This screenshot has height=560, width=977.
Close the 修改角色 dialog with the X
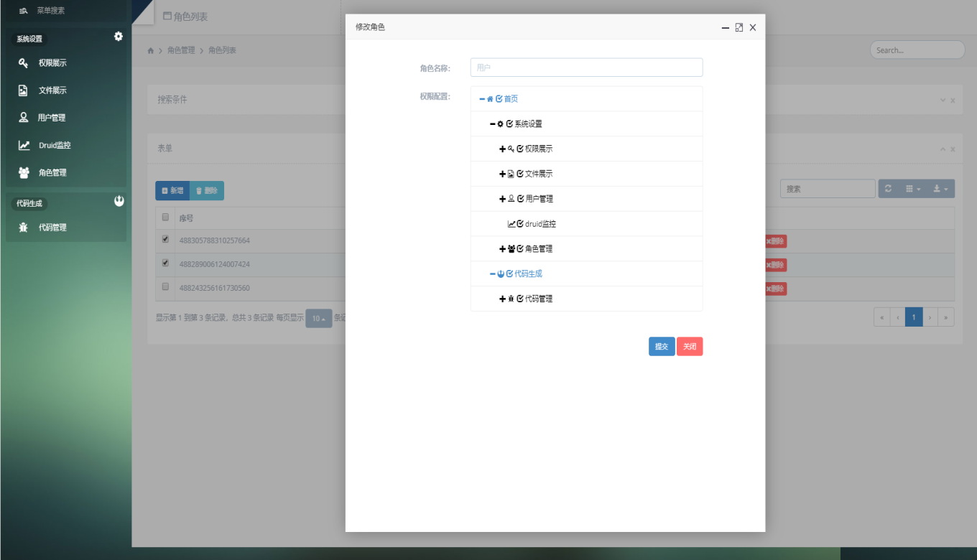[x=753, y=27]
